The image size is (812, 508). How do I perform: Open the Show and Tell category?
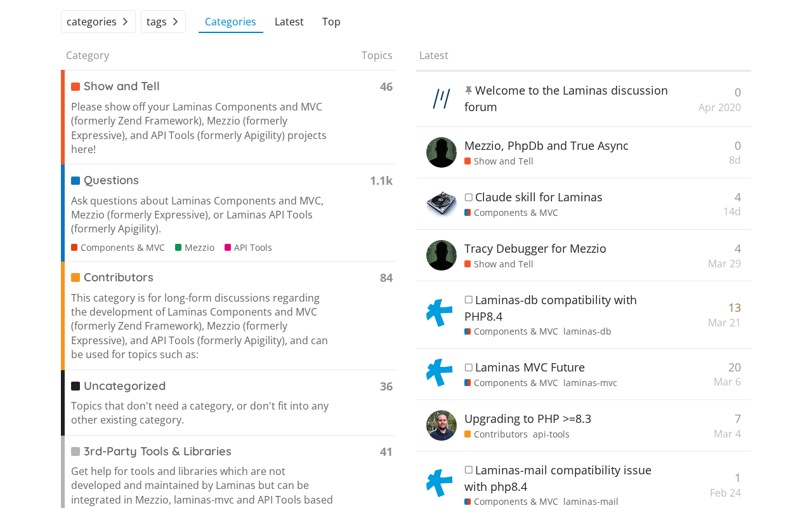coord(121,86)
